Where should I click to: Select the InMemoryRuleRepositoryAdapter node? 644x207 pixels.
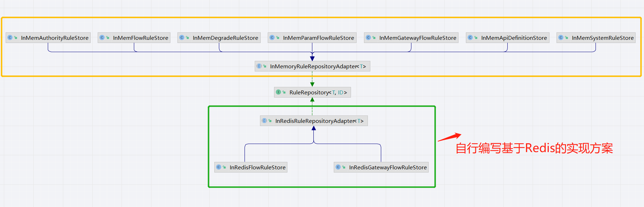(x=312, y=66)
